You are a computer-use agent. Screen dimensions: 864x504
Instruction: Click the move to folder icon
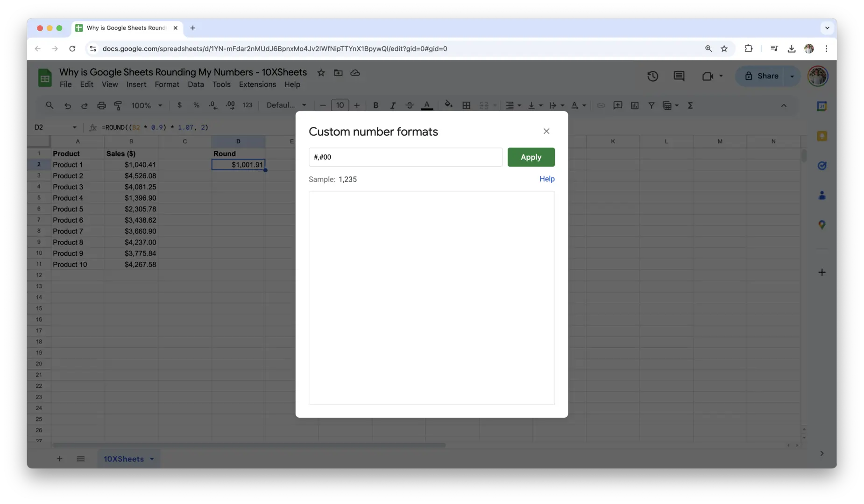pos(338,73)
